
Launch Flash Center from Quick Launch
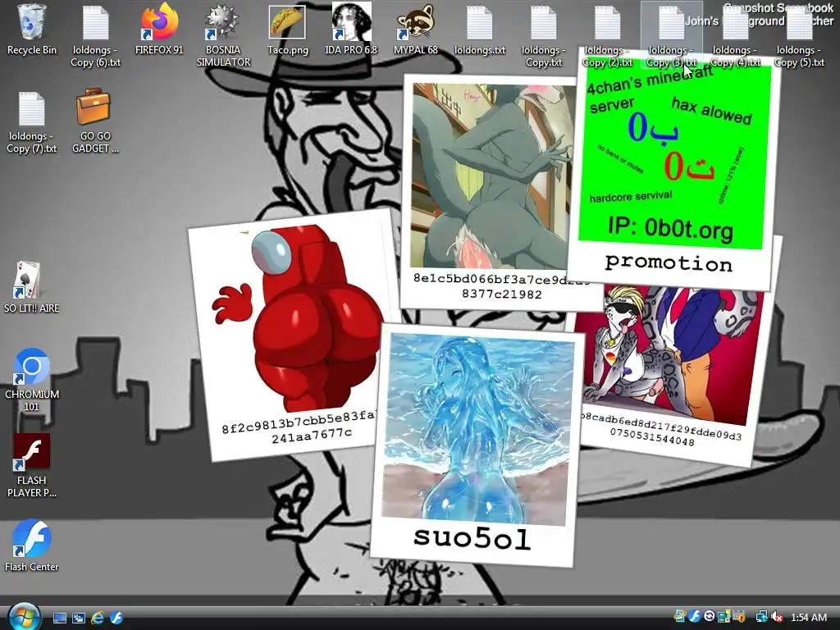(x=116, y=618)
